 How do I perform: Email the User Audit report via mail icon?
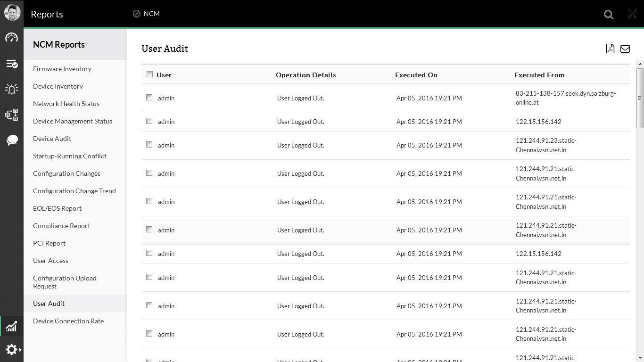coord(625,49)
